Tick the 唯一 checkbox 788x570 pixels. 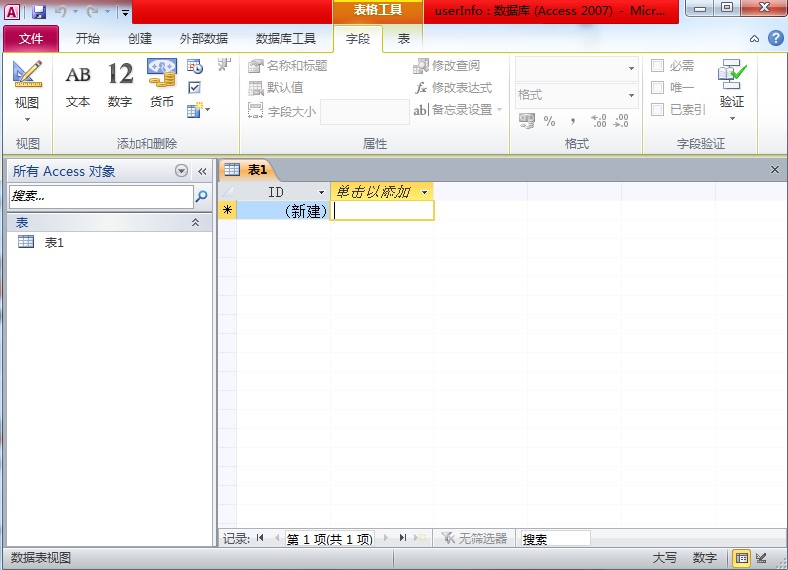pyautogui.click(x=657, y=87)
